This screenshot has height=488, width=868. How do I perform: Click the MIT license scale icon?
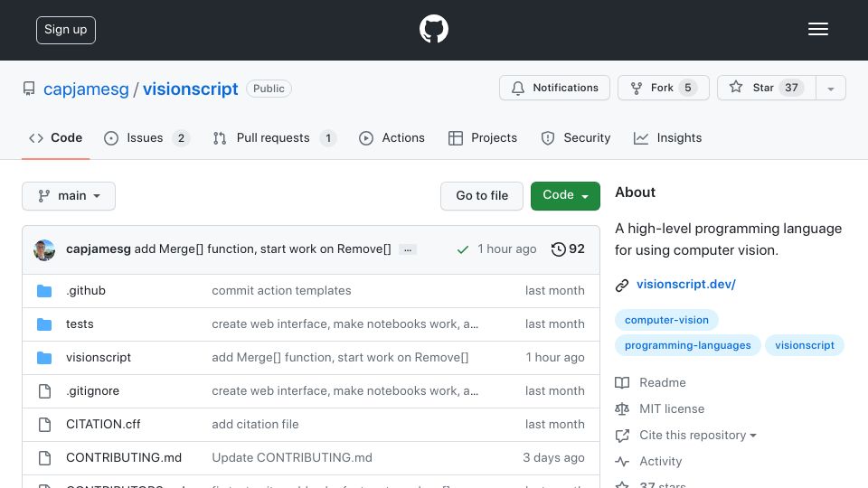click(x=622, y=408)
